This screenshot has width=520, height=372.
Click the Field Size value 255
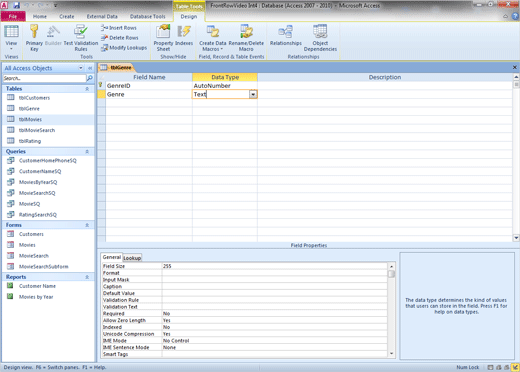(x=274, y=266)
